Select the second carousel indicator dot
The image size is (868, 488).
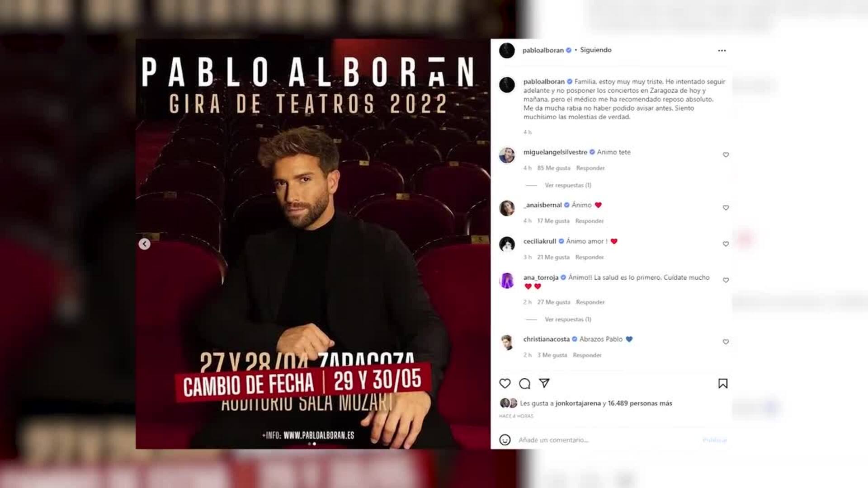click(x=315, y=444)
